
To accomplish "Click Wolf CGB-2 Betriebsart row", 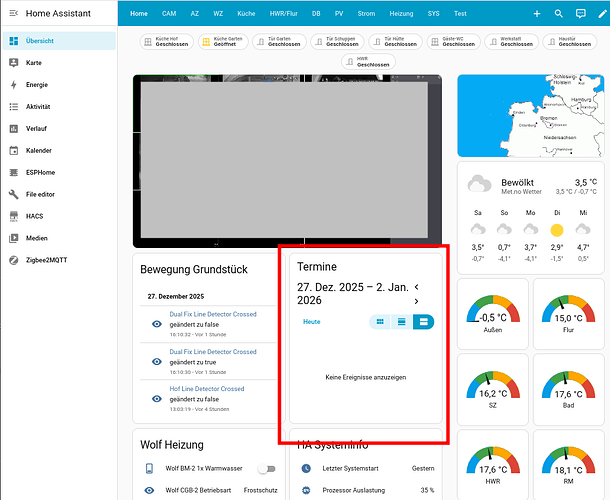I will (211, 490).
